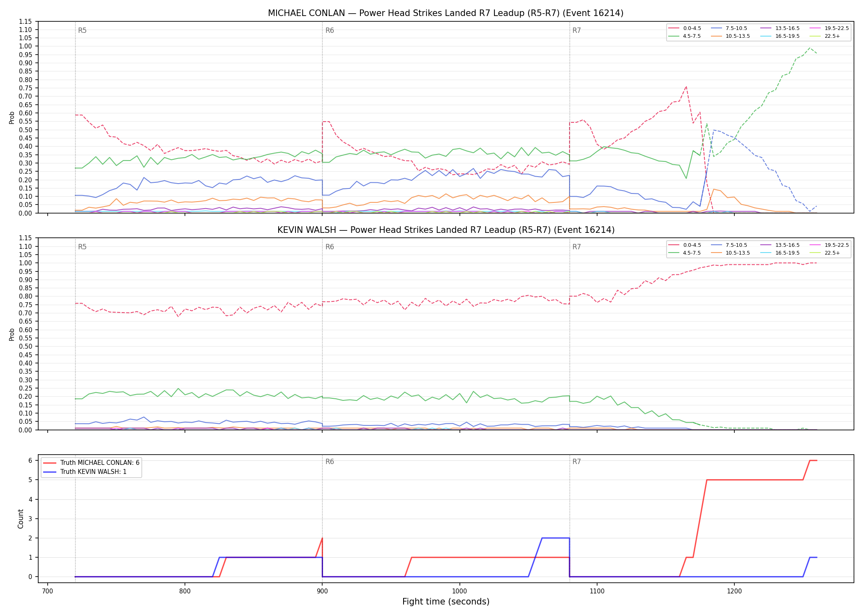The height and width of the screenshot is (616, 863).
Task: Click the R7 marker in the Kevin Walsh chart
Action: pos(577,247)
